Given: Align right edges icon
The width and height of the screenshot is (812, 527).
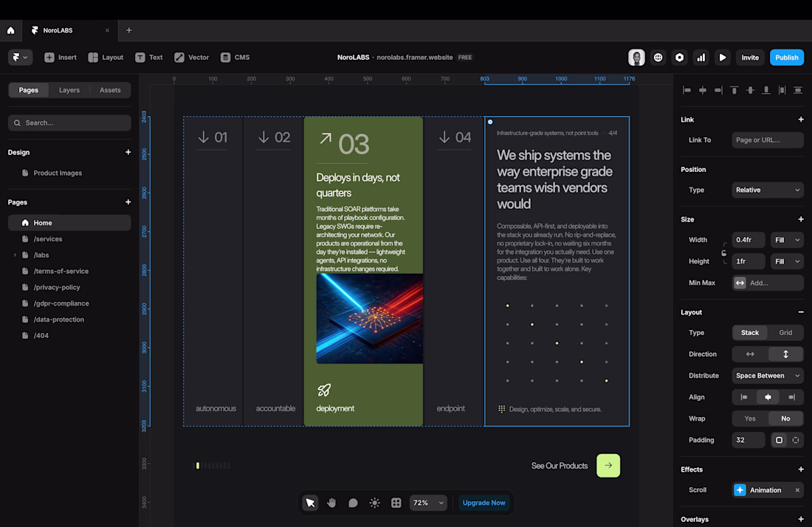Looking at the screenshot, I should pyautogui.click(x=718, y=90).
